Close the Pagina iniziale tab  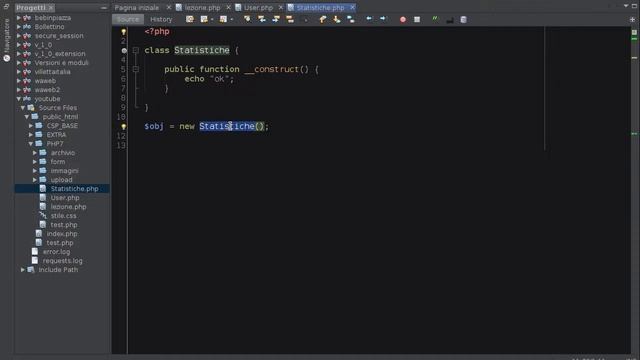(x=169, y=7)
